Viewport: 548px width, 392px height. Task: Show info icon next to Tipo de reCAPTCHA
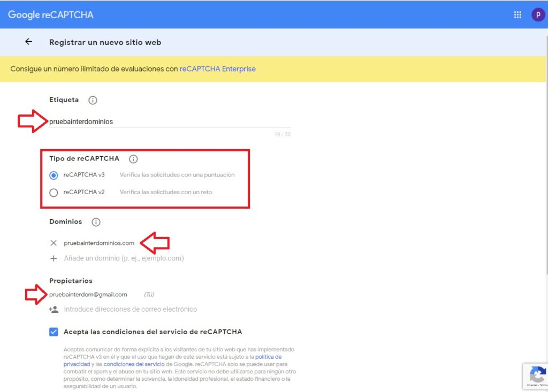coord(133,159)
